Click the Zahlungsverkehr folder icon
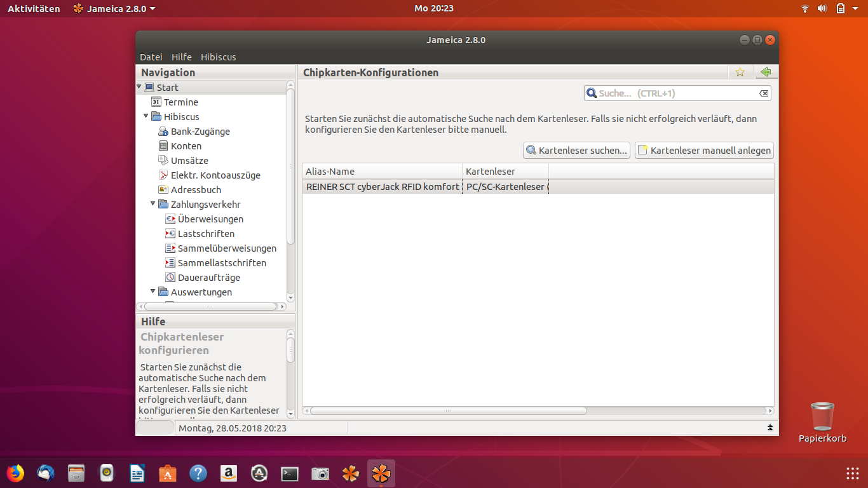The image size is (868, 488). (163, 205)
